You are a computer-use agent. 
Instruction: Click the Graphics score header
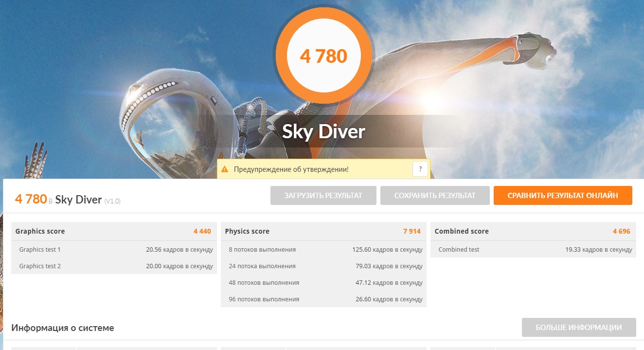coord(40,231)
